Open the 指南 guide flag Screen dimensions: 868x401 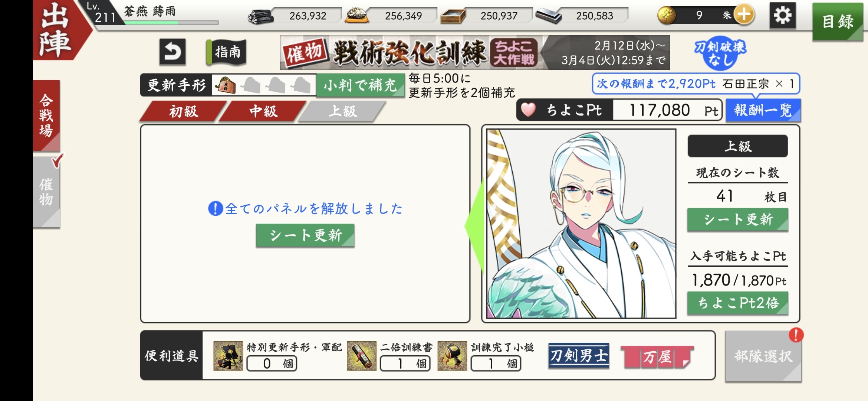(x=226, y=52)
